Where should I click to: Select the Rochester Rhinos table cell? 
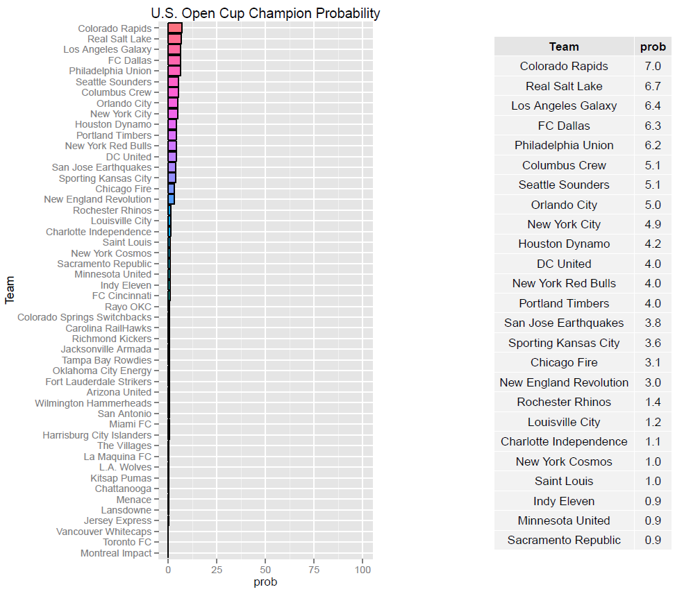pyautogui.click(x=563, y=402)
